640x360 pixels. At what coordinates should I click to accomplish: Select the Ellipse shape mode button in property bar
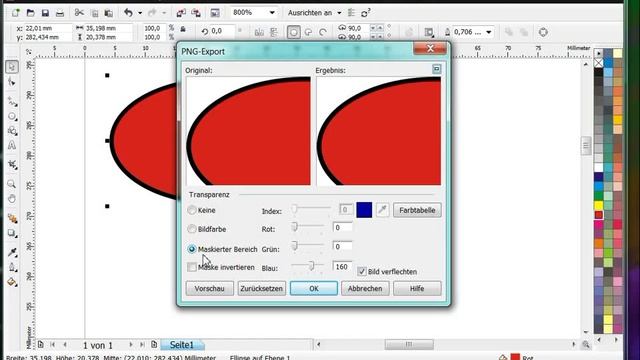click(293, 32)
